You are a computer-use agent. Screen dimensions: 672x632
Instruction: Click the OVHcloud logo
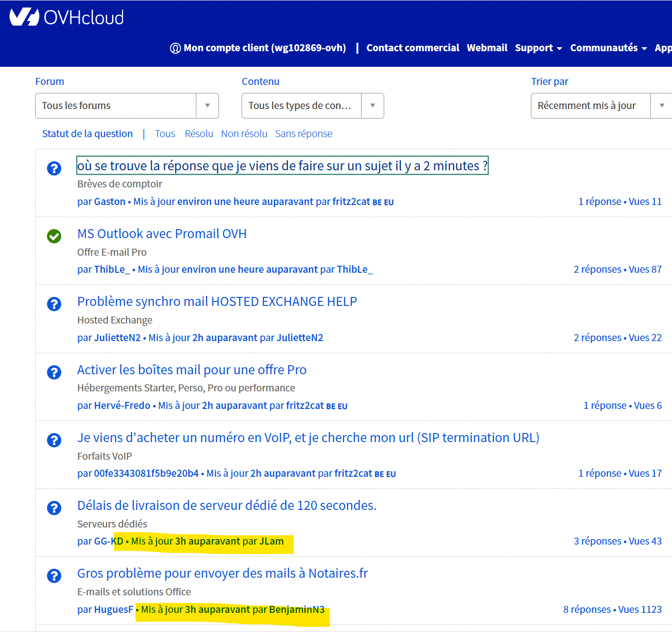click(66, 18)
